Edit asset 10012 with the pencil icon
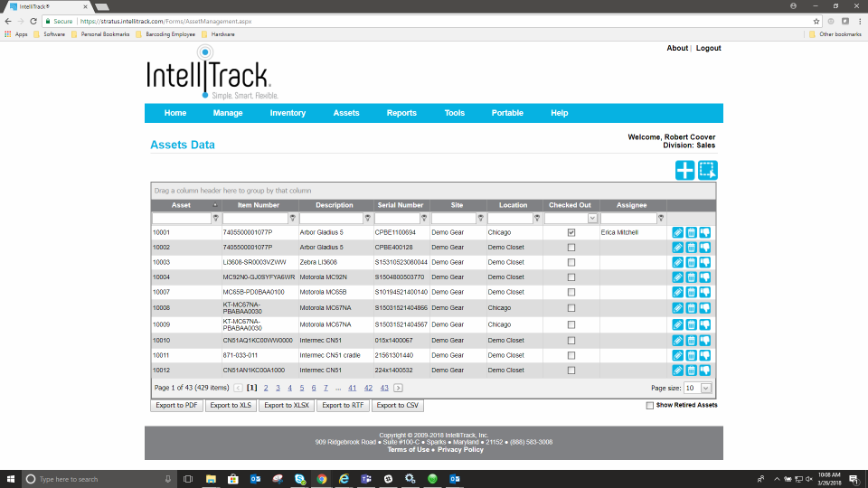Image resolution: width=868 pixels, height=488 pixels. click(677, 371)
